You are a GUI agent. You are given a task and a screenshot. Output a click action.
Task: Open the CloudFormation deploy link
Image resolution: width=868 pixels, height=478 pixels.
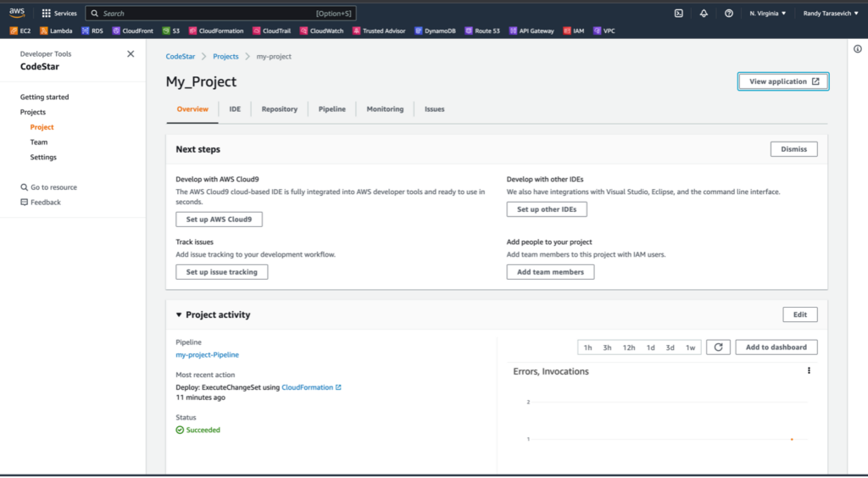tap(307, 387)
